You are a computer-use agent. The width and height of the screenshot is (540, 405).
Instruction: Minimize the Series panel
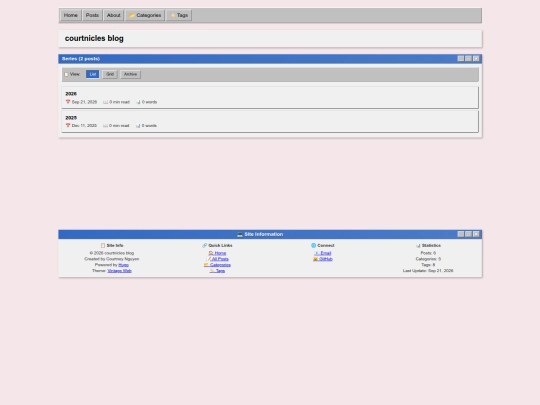(x=460, y=59)
